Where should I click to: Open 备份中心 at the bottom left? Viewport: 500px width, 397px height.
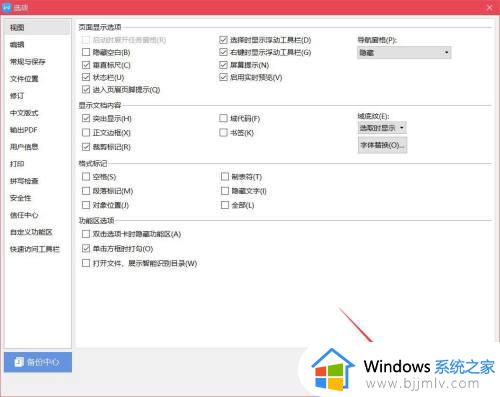pos(38,362)
